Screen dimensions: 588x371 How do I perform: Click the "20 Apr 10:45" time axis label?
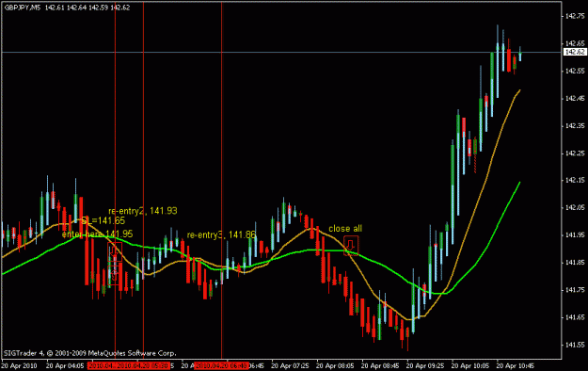(516, 365)
